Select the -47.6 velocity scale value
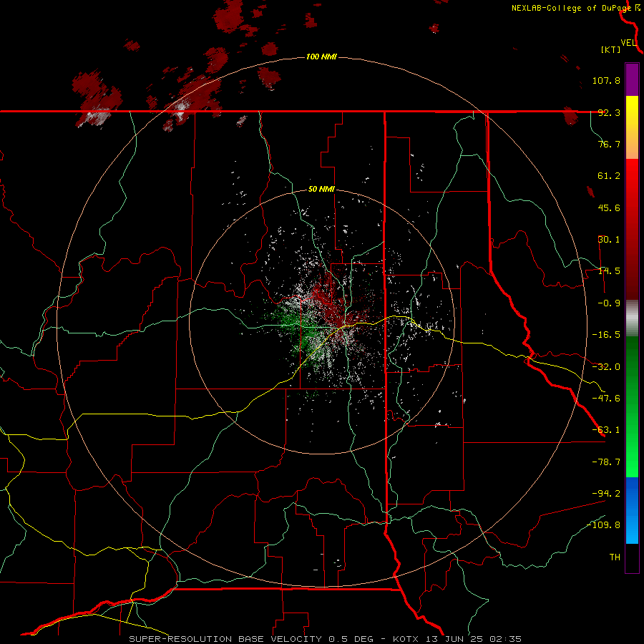The image size is (644, 644). 606,399
